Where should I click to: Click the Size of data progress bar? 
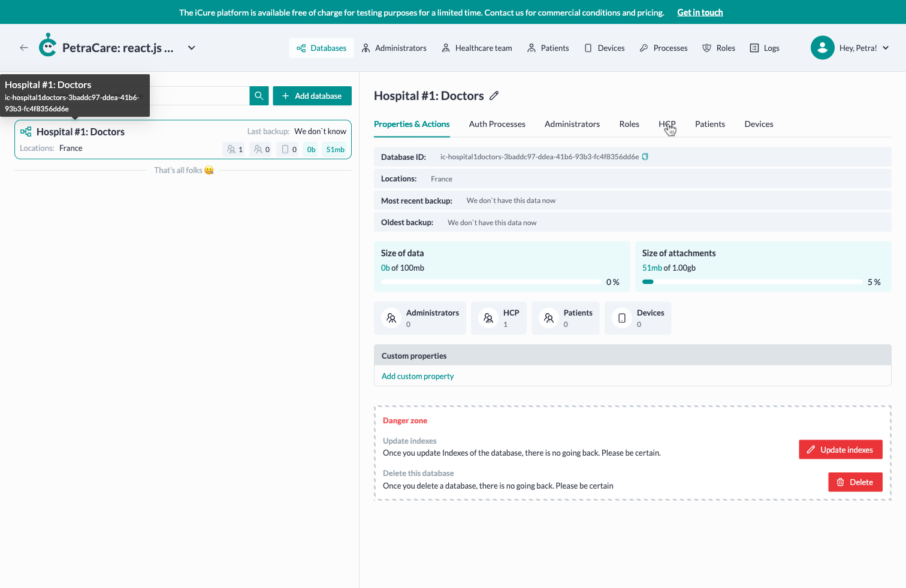pyautogui.click(x=491, y=282)
